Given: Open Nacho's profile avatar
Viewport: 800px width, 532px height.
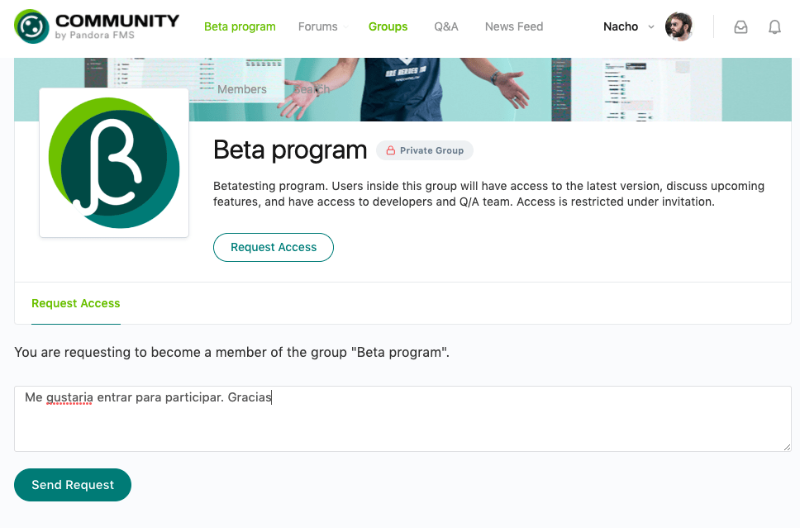Looking at the screenshot, I should click(679, 26).
